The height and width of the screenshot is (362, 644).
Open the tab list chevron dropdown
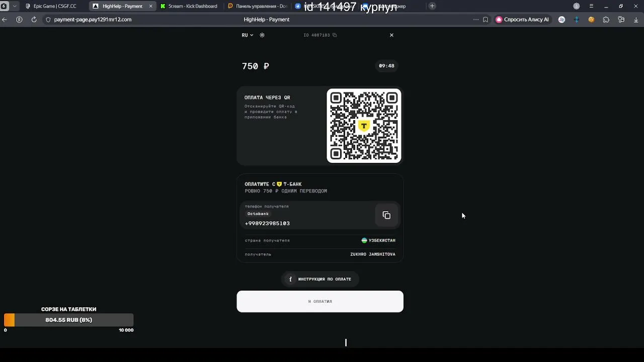coord(14,6)
